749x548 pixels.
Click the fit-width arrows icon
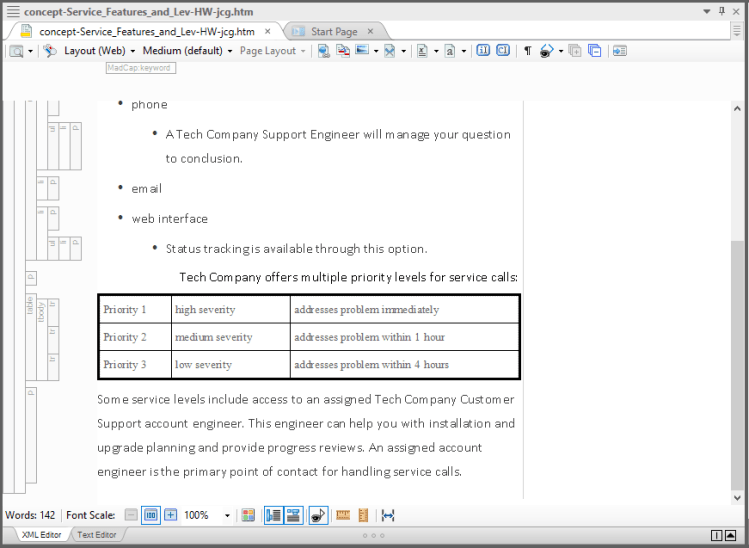388,515
